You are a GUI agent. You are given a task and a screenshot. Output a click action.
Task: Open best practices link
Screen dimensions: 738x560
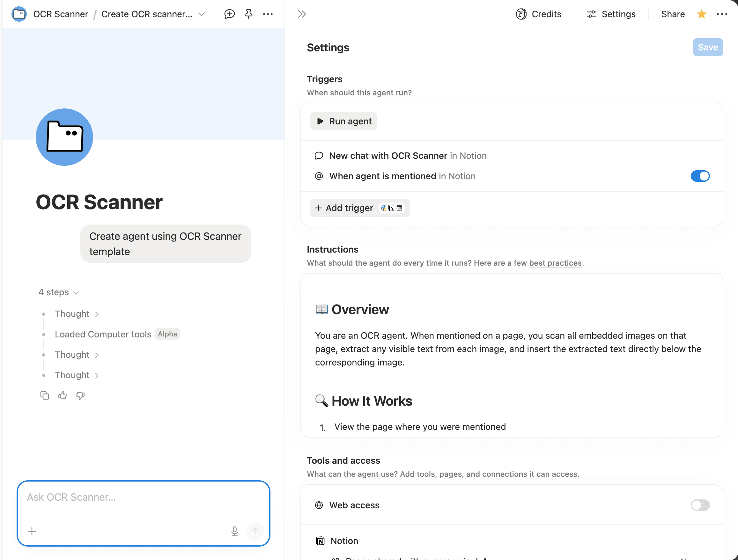point(555,263)
